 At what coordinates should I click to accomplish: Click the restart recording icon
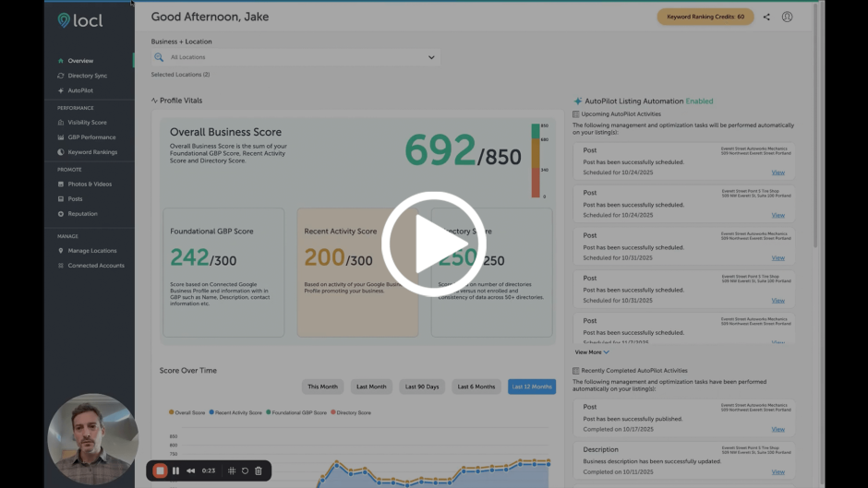click(246, 470)
